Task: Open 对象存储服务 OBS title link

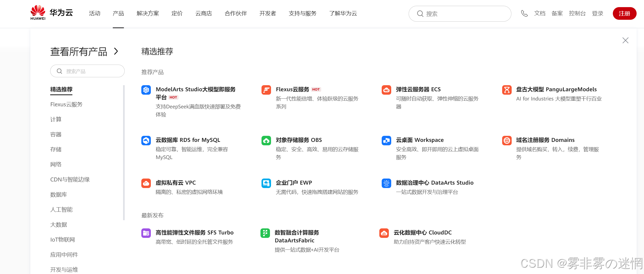Action: 299,140
